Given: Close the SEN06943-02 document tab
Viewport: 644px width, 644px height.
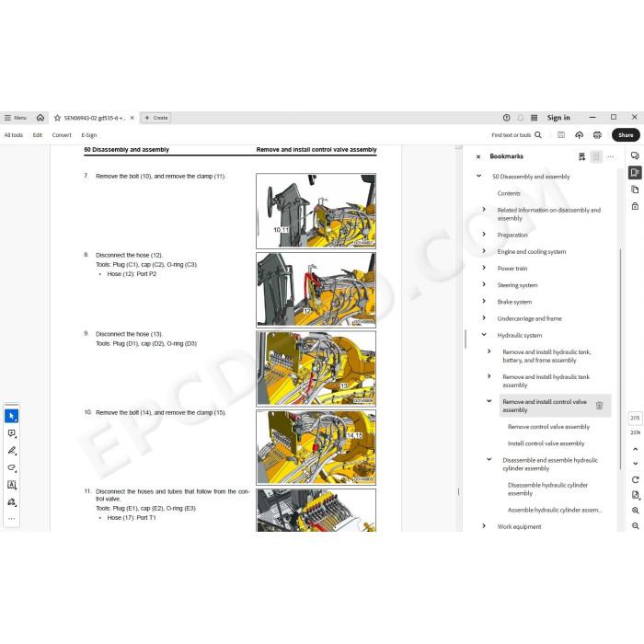Looking at the screenshot, I should pos(132,118).
